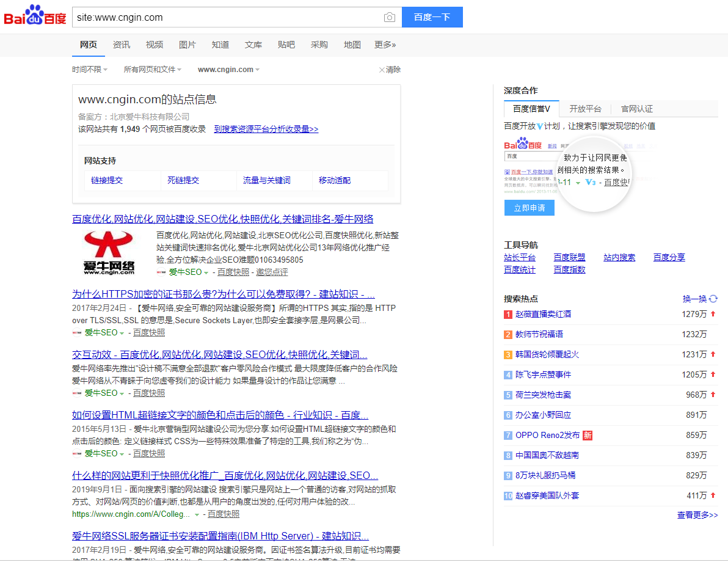Open the 到搜索资源平台分析收录量 link
Screen dimensions: 728x562
tap(265, 130)
